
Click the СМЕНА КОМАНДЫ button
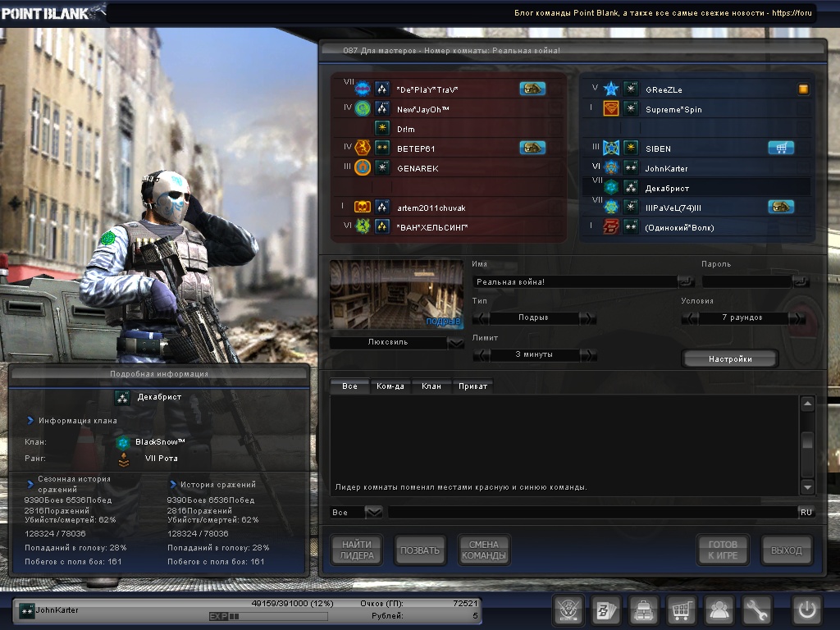(x=484, y=550)
